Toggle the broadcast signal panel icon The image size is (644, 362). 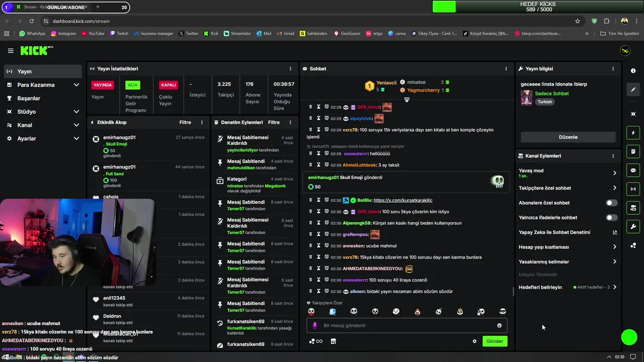tap(633, 189)
